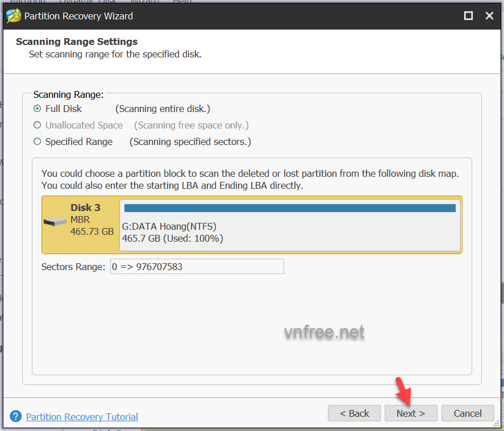
Task: Click the blue question mark help icon
Action: tap(15, 417)
